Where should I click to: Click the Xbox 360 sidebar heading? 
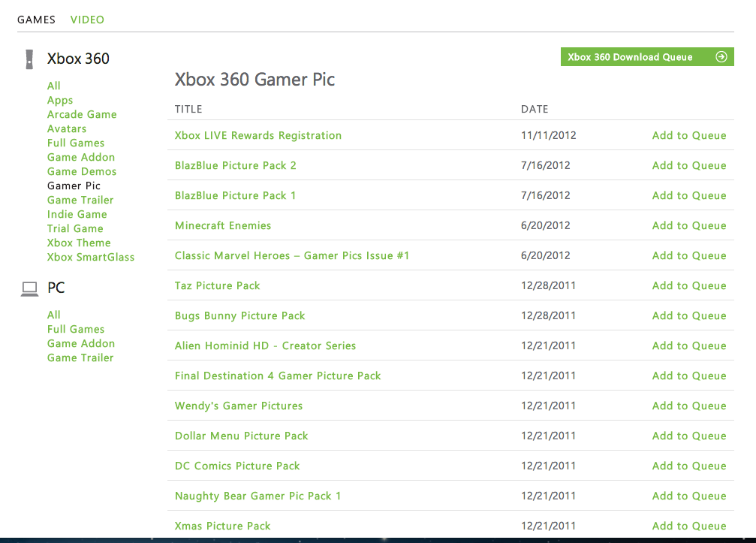pos(78,59)
